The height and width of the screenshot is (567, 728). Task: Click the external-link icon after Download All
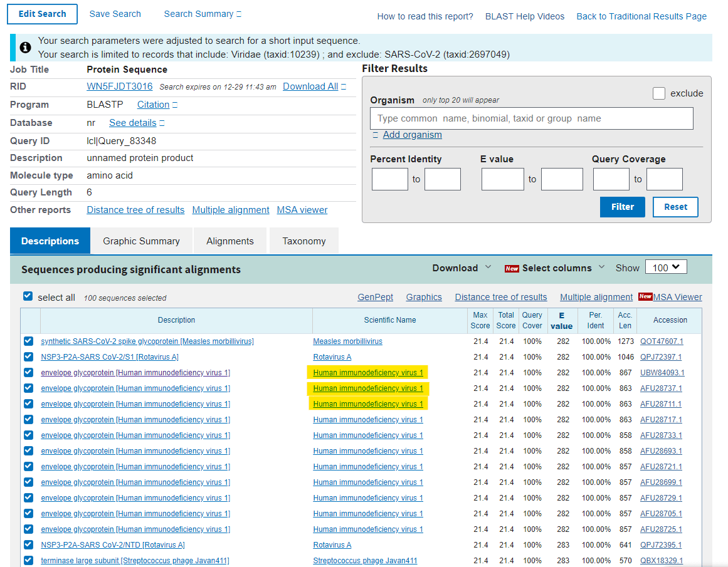point(344,86)
